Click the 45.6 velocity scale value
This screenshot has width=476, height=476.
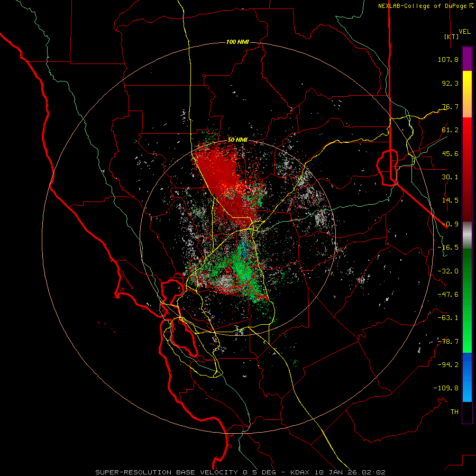[x=450, y=153]
